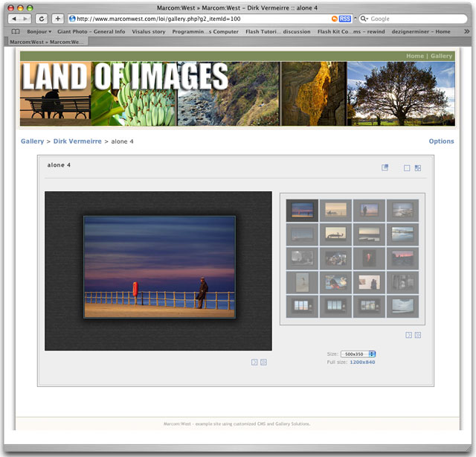Open the Visalus story bookmark
The width and height of the screenshot is (476, 457).
(149, 31)
